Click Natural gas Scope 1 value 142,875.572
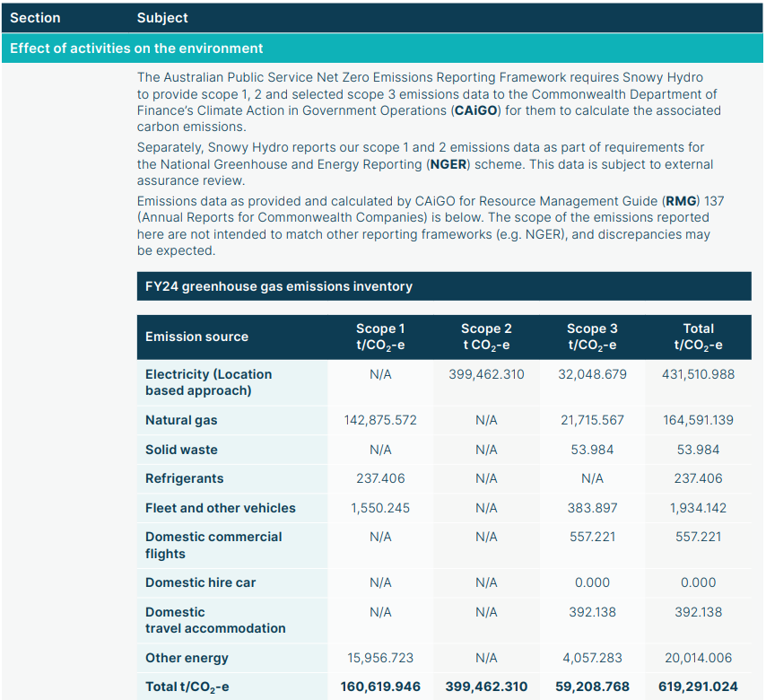 point(380,420)
